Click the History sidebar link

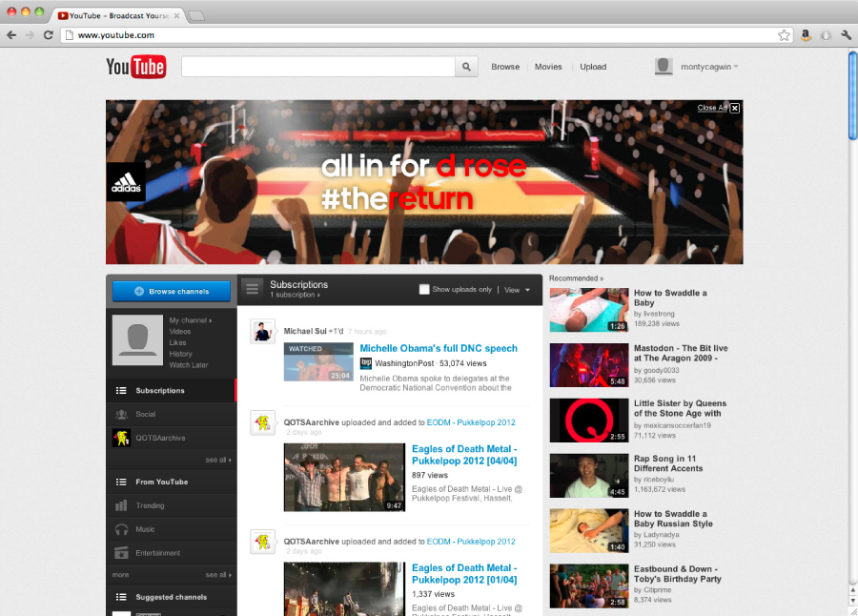pyautogui.click(x=180, y=354)
